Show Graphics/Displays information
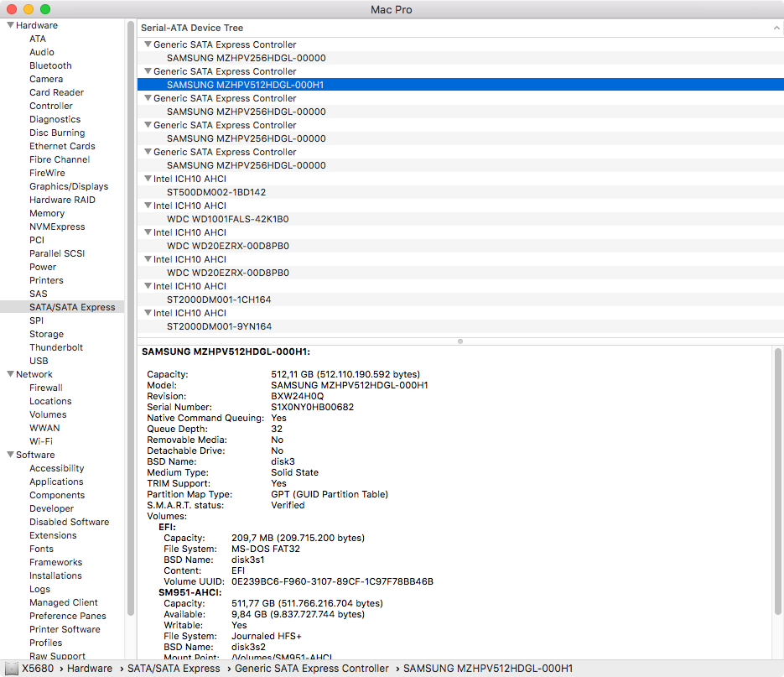Image resolution: width=784 pixels, height=677 pixels. (69, 186)
